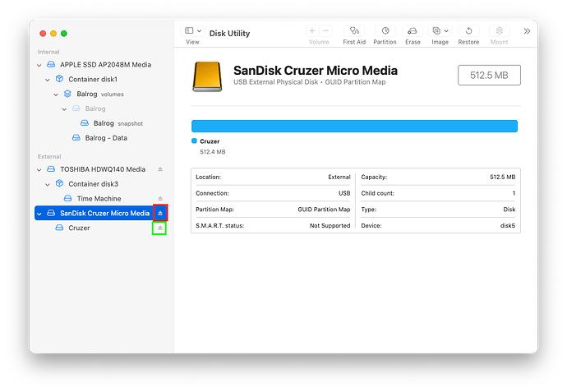Open the Image toolbar dropdown

[x=440, y=31]
